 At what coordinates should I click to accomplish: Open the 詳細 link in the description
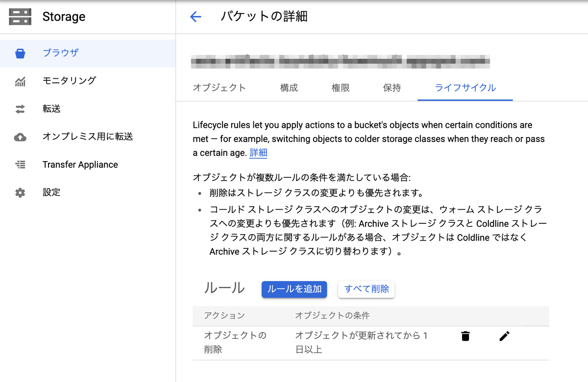(x=258, y=153)
